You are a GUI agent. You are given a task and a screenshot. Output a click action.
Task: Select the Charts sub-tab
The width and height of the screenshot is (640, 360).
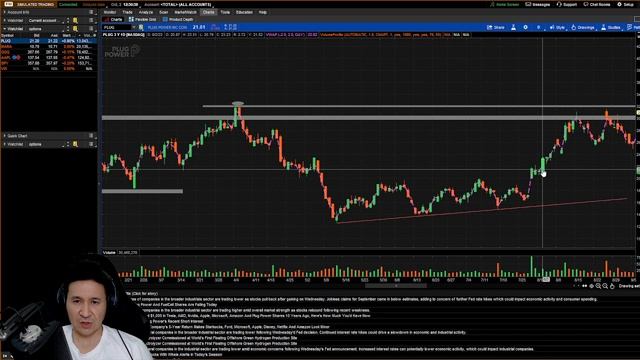114,20
